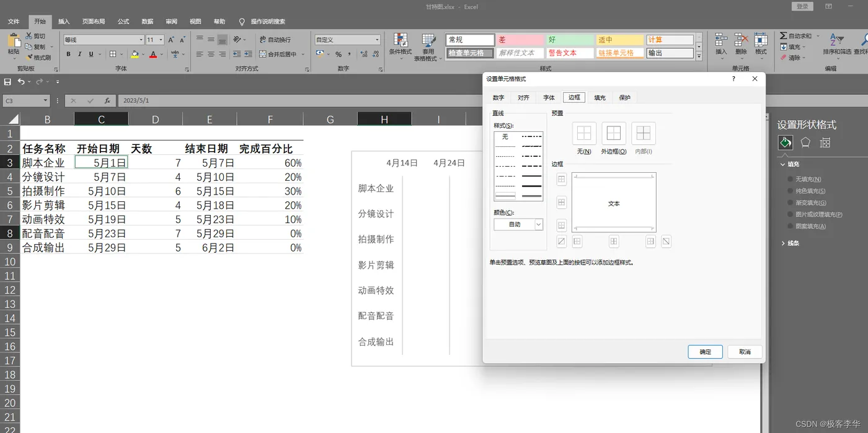Click the Name Box showing C3
The width and height of the screenshot is (868, 433).
[26, 100]
